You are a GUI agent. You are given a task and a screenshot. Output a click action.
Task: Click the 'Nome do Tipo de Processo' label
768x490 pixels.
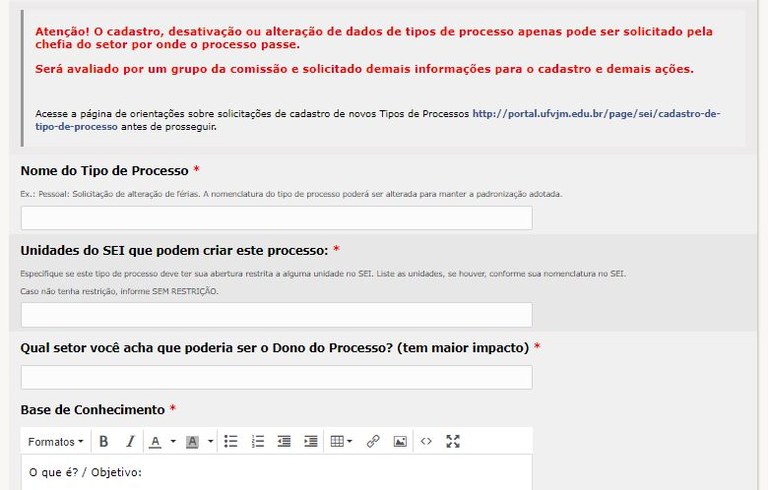pos(104,171)
